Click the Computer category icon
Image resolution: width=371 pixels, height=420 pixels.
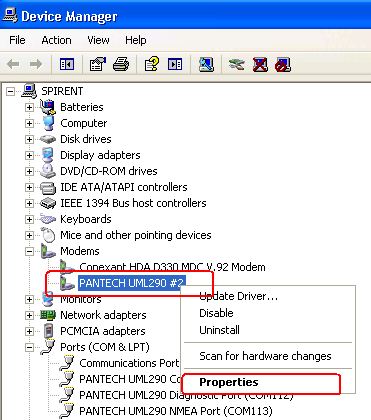48,123
